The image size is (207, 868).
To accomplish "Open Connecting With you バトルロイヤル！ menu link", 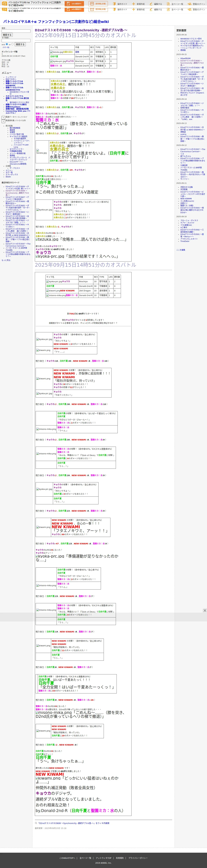I will click(18, 112).
